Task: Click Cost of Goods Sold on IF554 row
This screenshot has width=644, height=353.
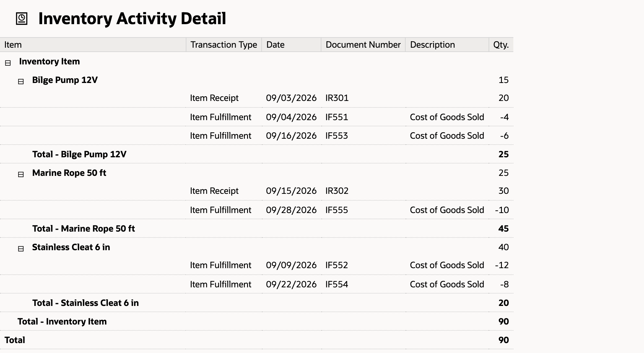Action: pos(447,284)
